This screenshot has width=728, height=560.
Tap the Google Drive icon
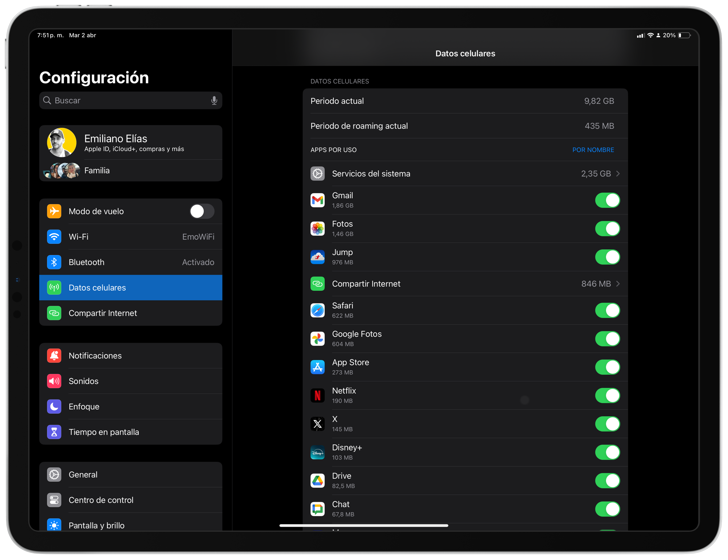317,481
